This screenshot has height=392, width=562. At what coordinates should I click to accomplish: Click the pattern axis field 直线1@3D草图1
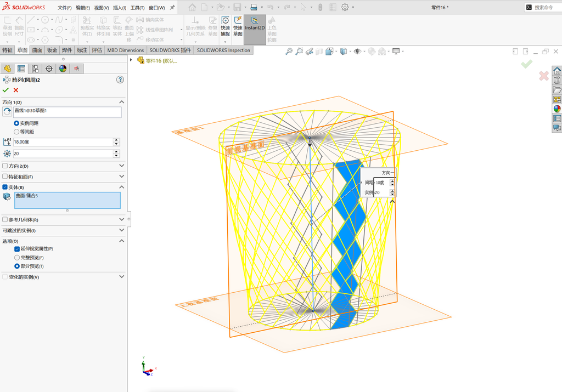pos(68,112)
